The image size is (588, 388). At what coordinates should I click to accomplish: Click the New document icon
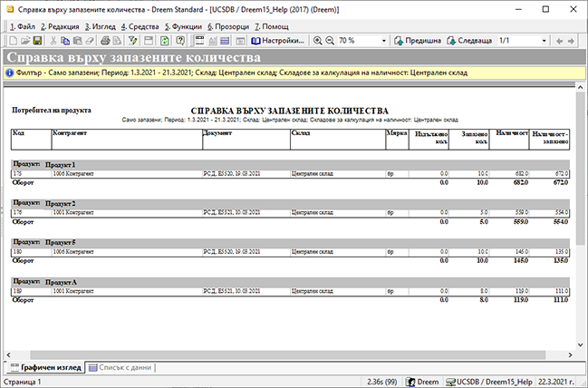coord(13,41)
